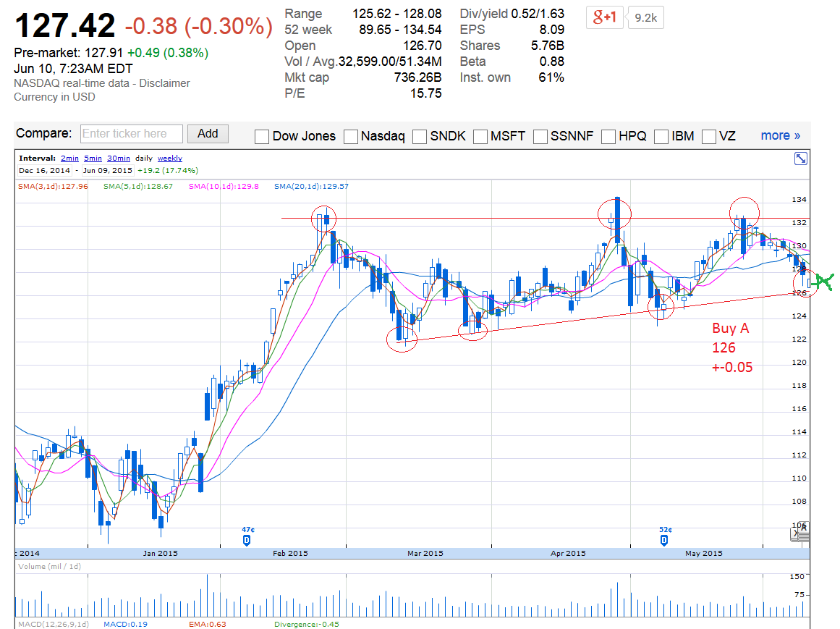Expand more comparison tickers
The width and height of the screenshot is (840, 629).
[780, 135]
